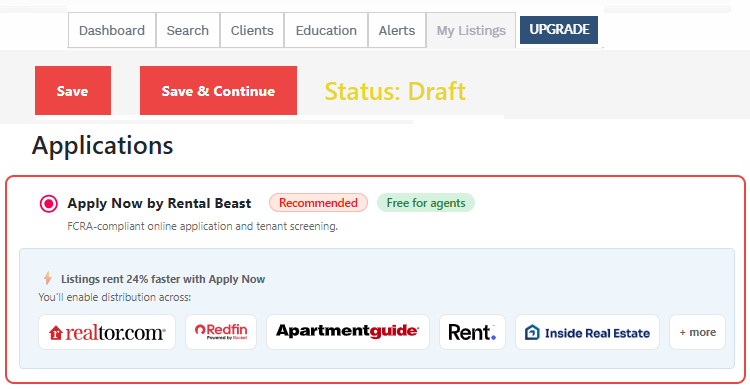Click the Apartmentguide logo tile
This screenshot has width=750, height=389.
(x=348, y=332)
